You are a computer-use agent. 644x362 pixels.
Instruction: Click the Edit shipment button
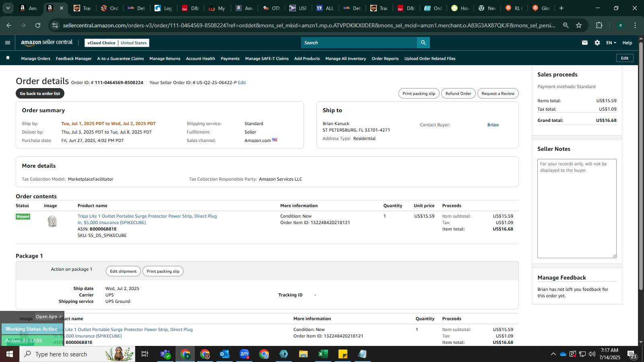pyautogui.click(x=123, y=271)
